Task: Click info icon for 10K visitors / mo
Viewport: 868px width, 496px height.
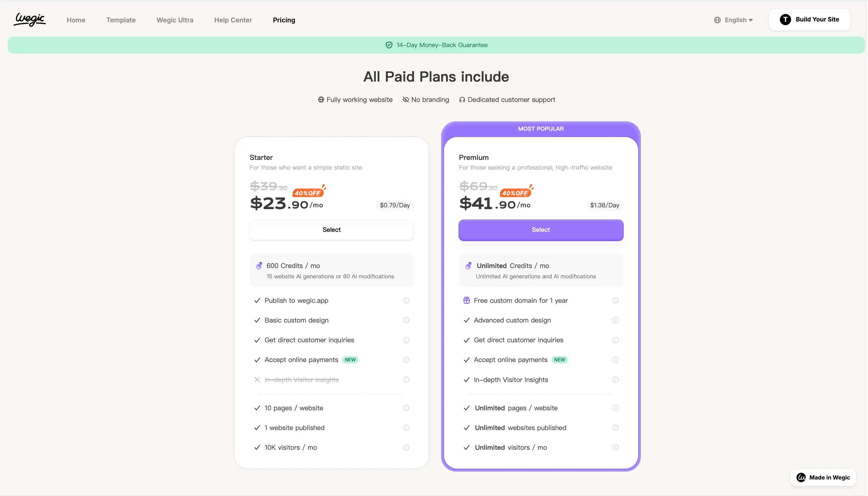Action: 406,448
